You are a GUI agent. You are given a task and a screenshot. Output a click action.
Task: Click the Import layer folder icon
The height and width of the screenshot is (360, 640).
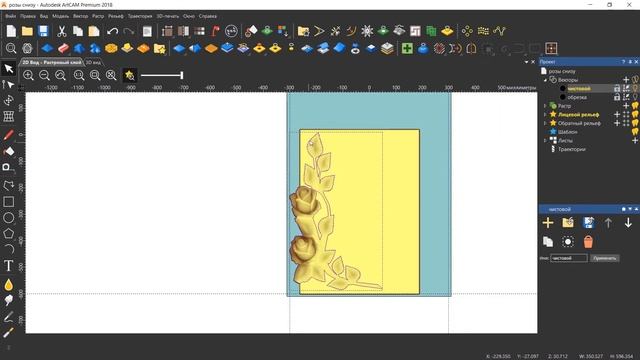point(568,222)
